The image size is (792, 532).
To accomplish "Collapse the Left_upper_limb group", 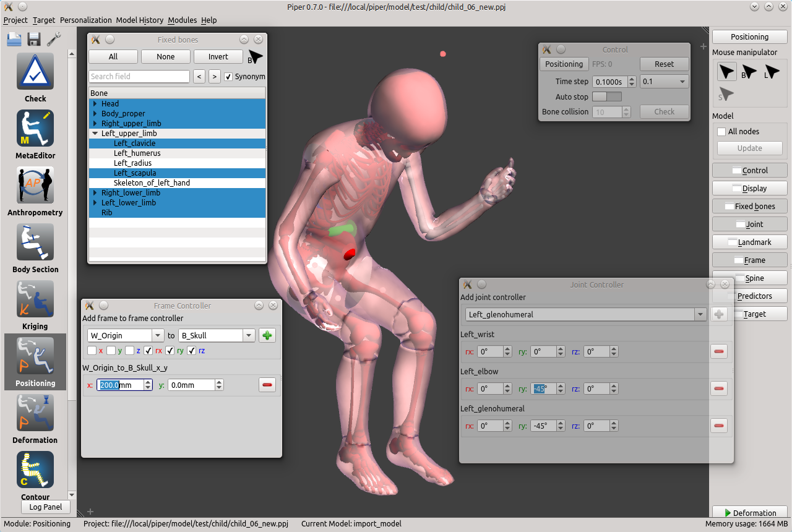I will coord(95,134).
